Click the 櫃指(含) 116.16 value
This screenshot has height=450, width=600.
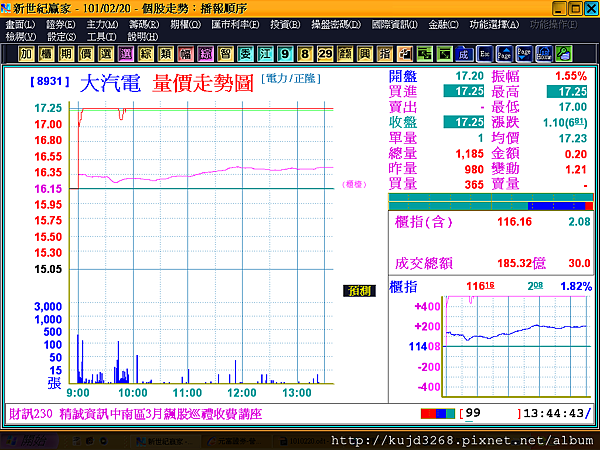point(514,222)
